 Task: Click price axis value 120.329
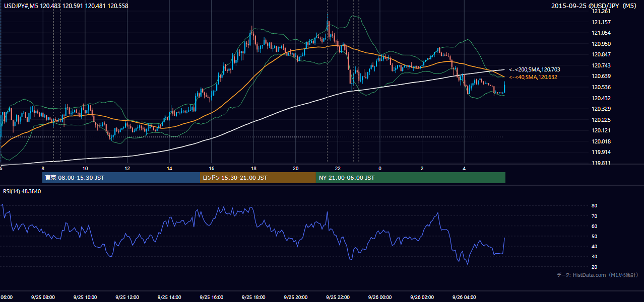[x=602, y=109]
